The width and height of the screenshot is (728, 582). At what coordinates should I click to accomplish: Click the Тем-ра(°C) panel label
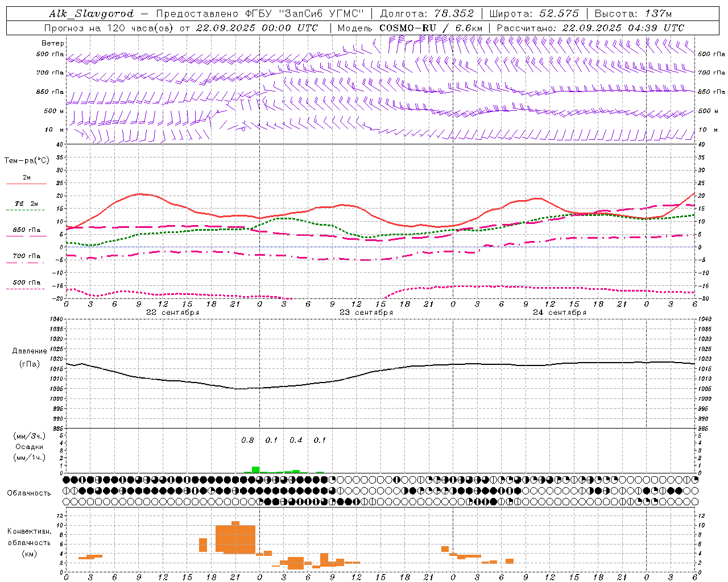(27, 161)
